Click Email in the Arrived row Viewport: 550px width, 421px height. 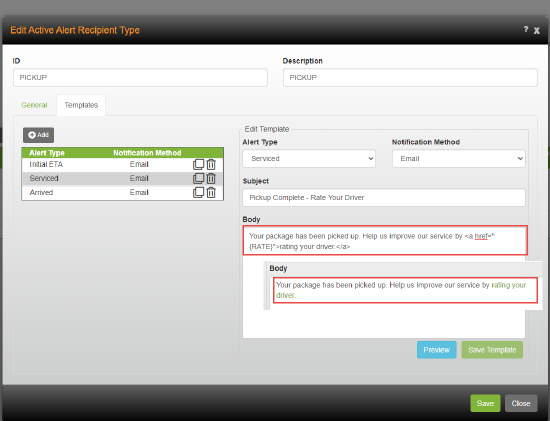(139, 192)
